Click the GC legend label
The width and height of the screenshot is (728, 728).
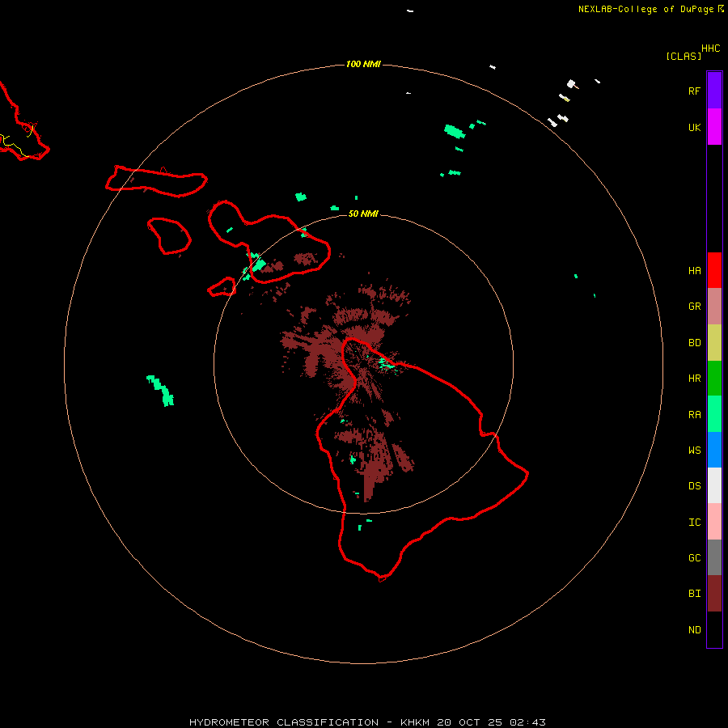click(x=694, y=558)
